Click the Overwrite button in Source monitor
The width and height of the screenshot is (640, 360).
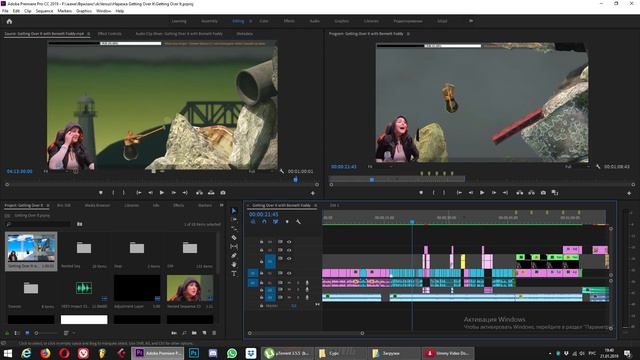pyautogui.click(x=211, y=193)
